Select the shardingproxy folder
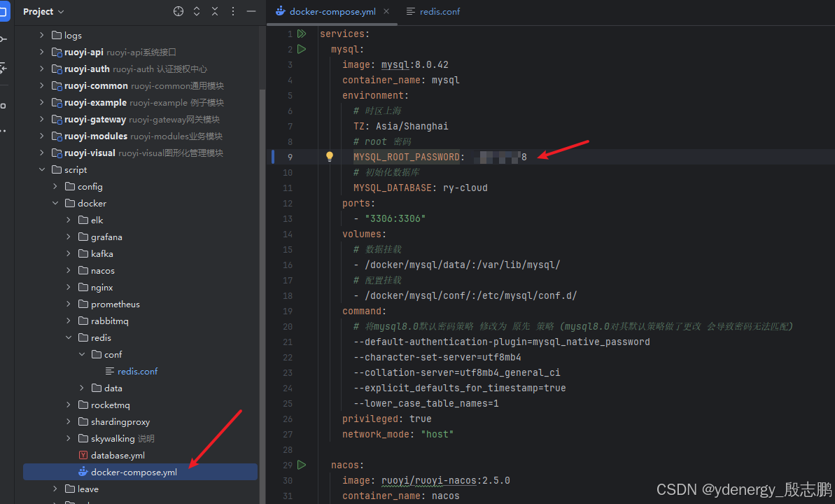 pos(114,421)
